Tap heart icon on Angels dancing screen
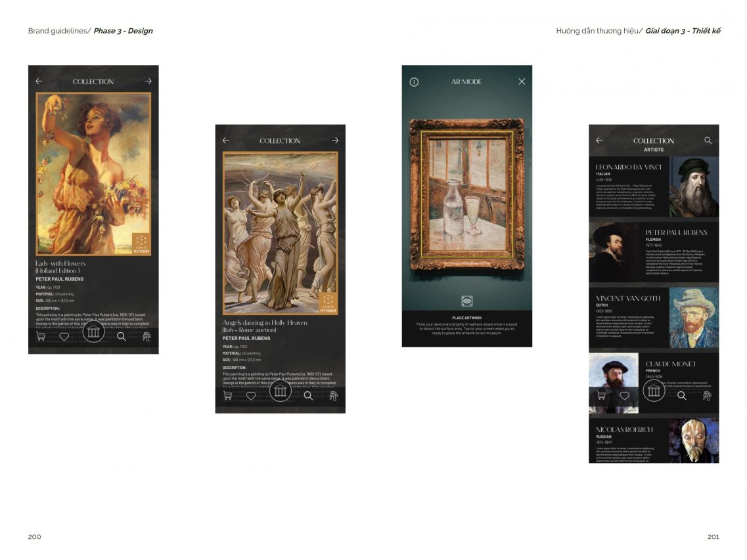Viewport: 747px width, 560px height. tap(251, 396)
